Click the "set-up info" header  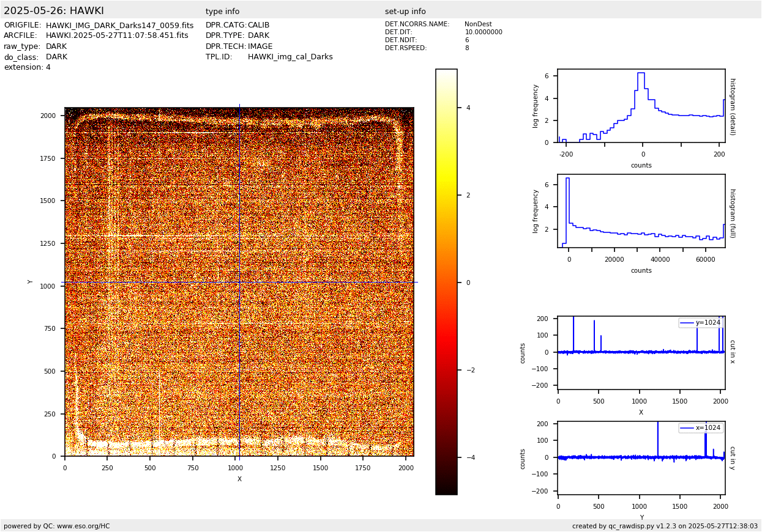(405, 12)
